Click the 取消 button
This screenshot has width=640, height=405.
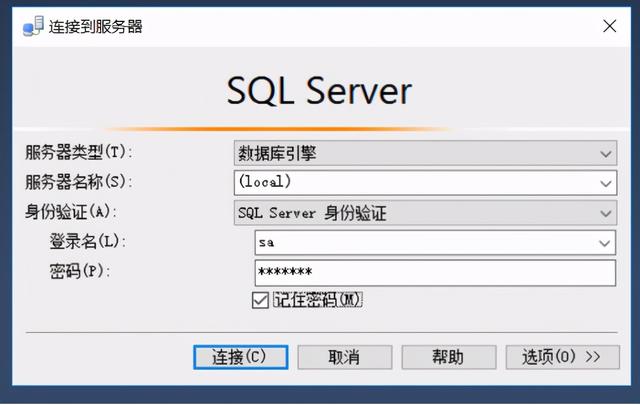[344, 357]
